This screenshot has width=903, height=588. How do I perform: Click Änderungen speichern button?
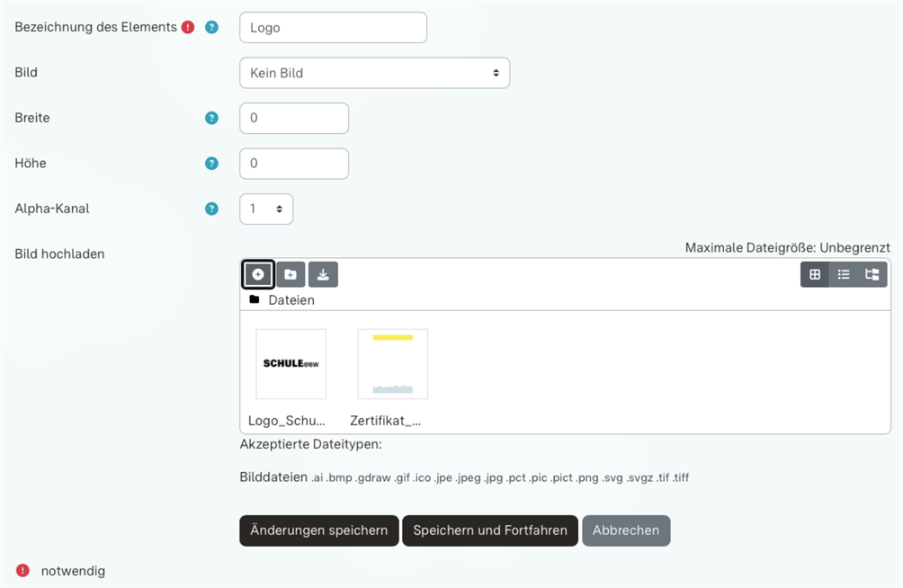pos(318,530)
